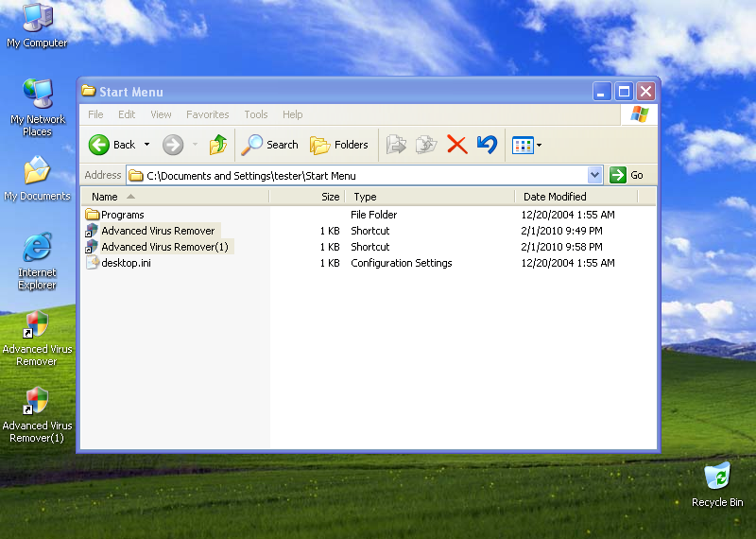Image resolution: width=756 pixels, height=539 pixels.
Task: Click the folder icon in title bar
Action: pyautogui.click(x=88, y=90)
